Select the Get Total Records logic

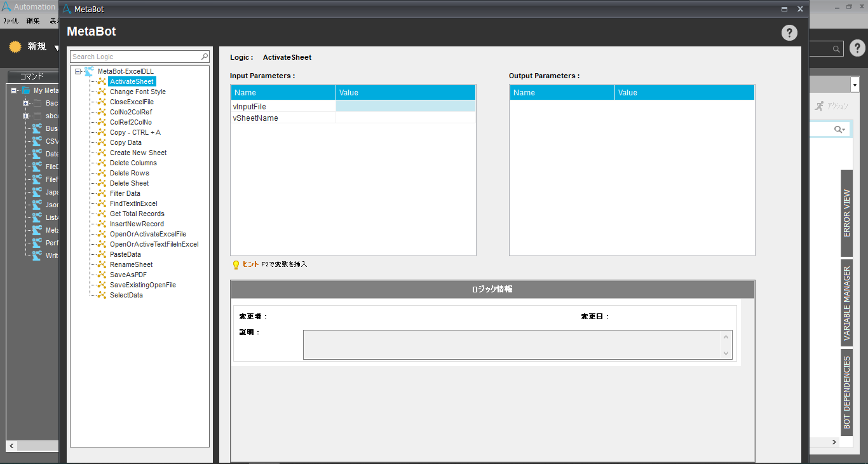point(137,214)
